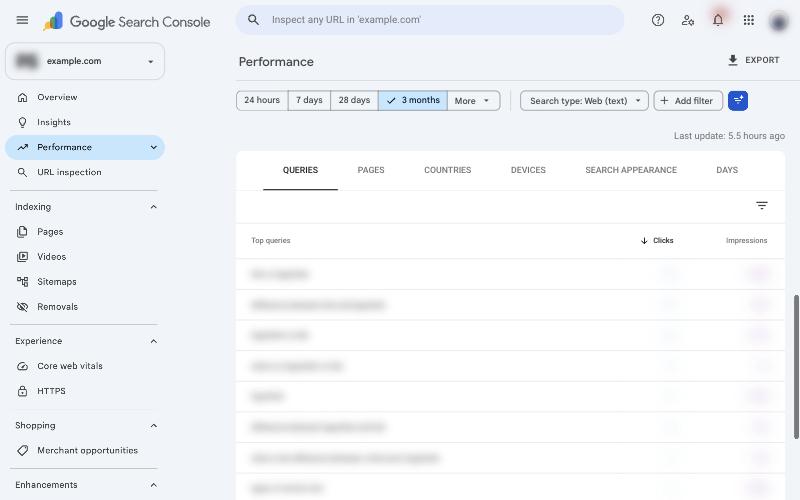Select the 28 days date range

354,101
